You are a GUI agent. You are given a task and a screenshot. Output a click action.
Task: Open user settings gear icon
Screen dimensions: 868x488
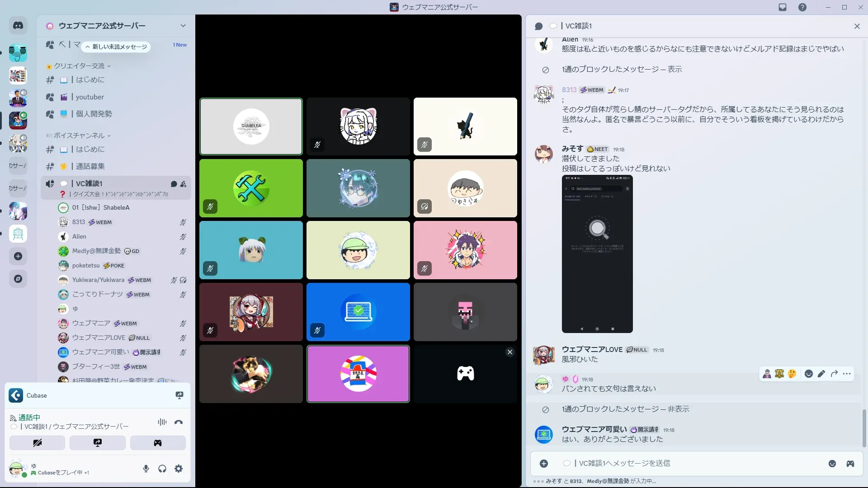pyautogui.click(x=179, y=469)
